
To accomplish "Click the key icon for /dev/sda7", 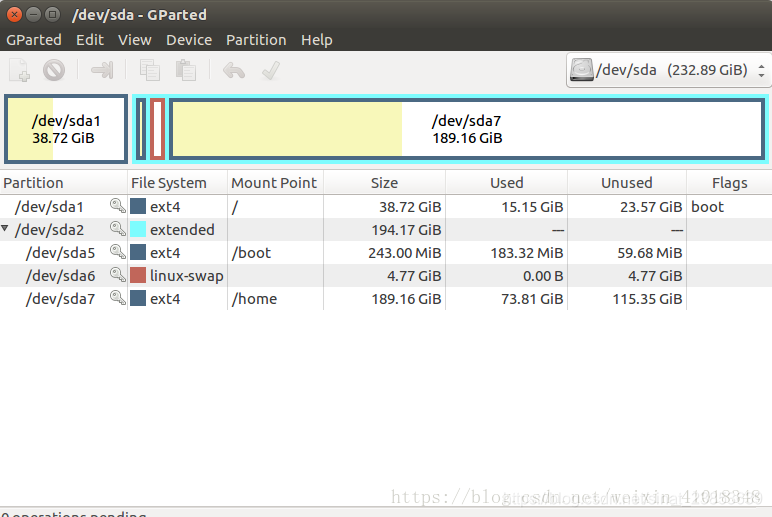I will (118, 298).
